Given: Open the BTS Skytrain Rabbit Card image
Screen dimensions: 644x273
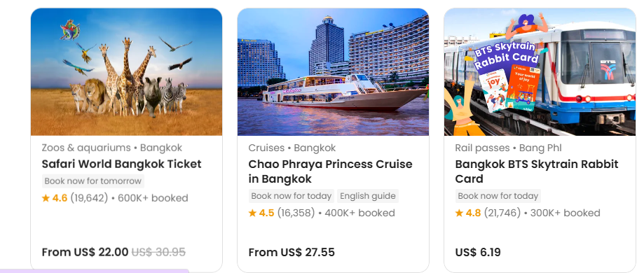Looking at the screenshot, I should [x=540, y=72].
